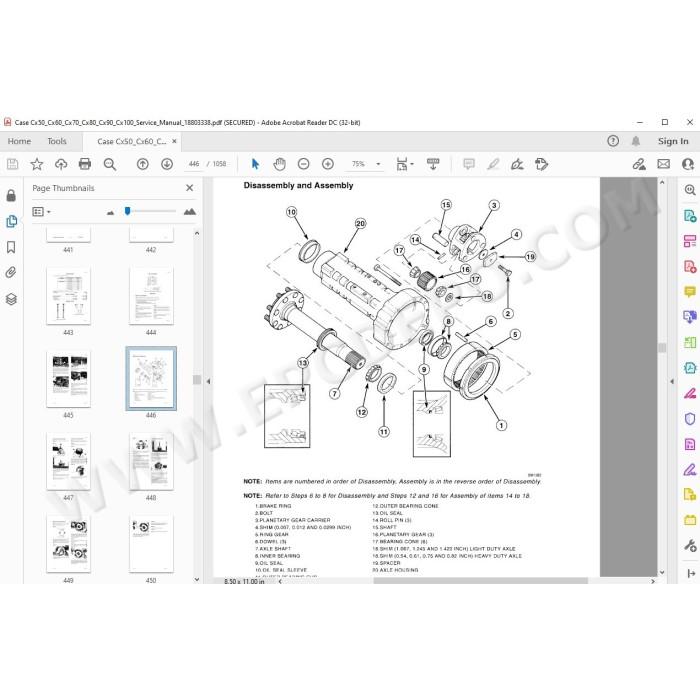Zoom in with the plus button
This screenshot has width=700, height=700.
[328, 164]
